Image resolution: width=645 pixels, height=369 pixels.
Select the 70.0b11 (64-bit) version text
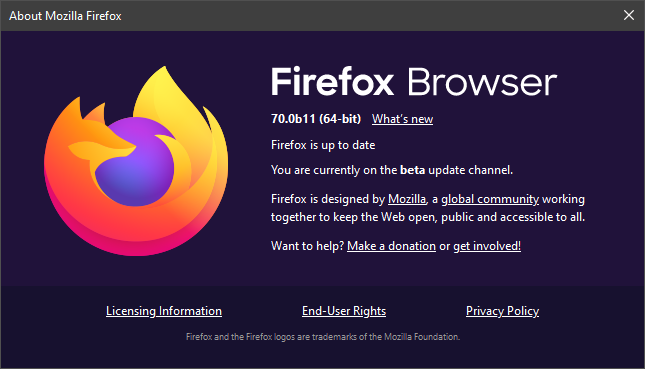[x=316, y=119]
